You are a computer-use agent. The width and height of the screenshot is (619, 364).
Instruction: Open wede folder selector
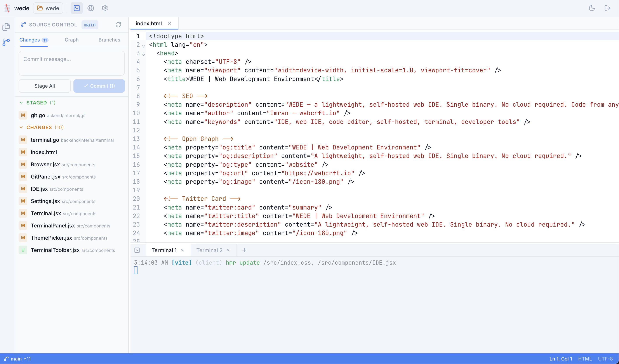48,8
